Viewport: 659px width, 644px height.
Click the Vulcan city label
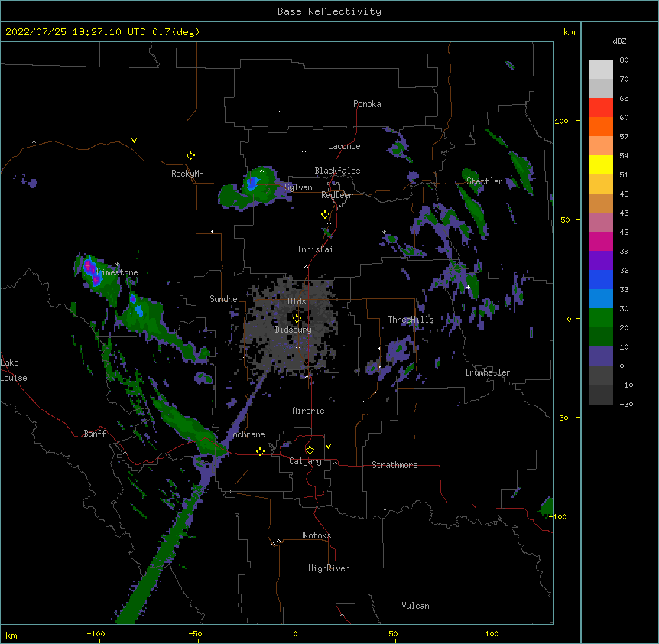pyautogui.click(x=415, y=606)
